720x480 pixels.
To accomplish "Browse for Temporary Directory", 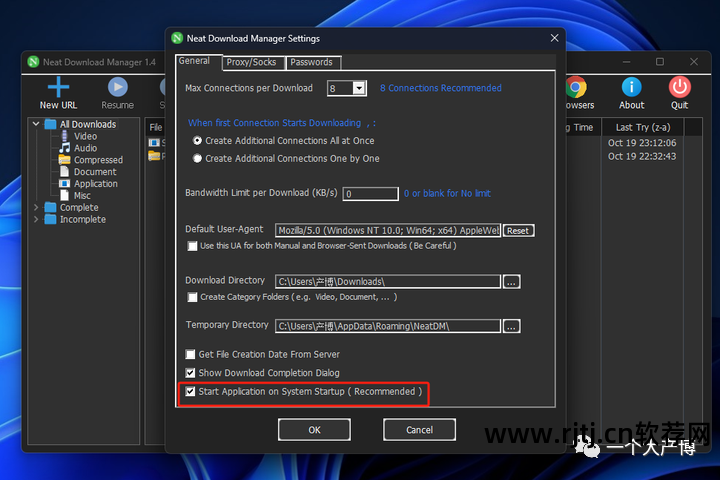I will point(511,326).
